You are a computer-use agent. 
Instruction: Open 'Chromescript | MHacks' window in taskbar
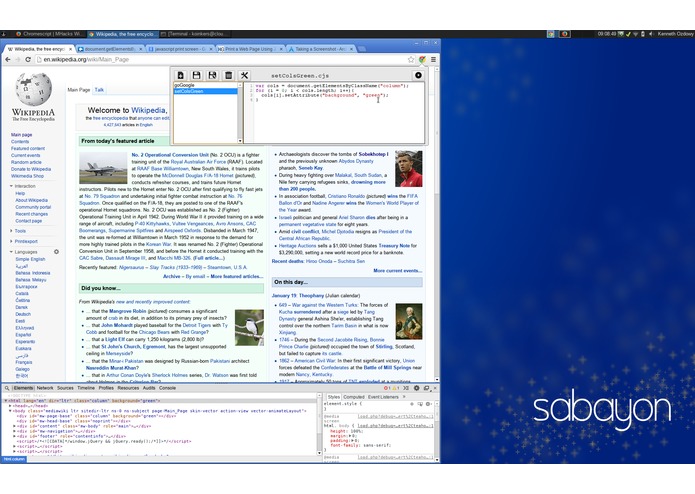coord(50,34)
